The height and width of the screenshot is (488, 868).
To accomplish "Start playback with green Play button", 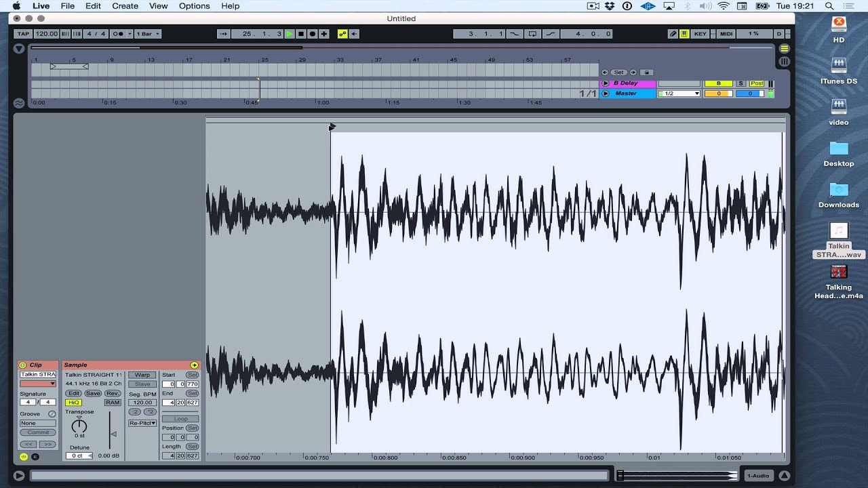I will 290,34.
